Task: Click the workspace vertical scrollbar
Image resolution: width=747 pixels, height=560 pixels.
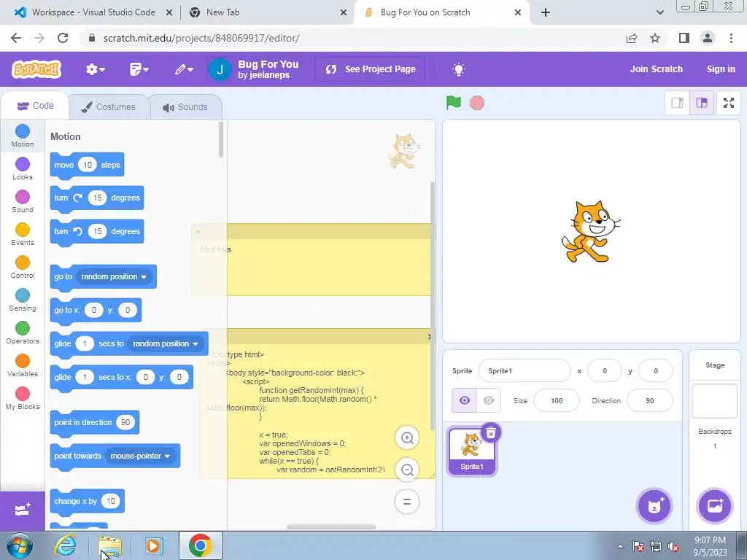Action: click(433, 305)
